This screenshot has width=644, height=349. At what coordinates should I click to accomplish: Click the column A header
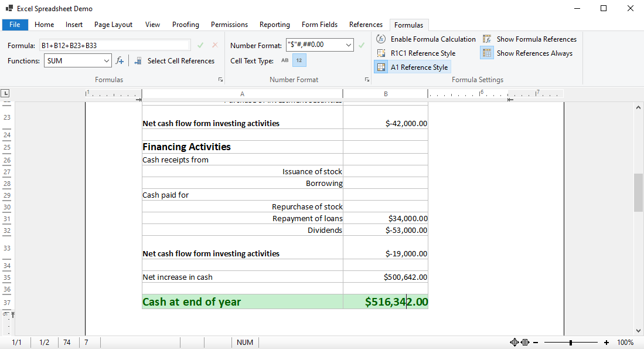(x=243, y=94)
